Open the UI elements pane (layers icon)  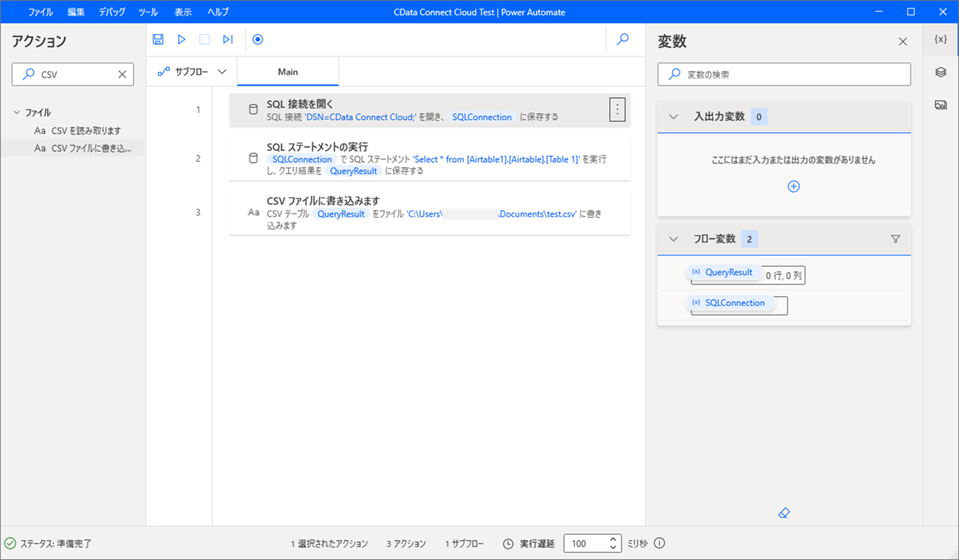940,72
